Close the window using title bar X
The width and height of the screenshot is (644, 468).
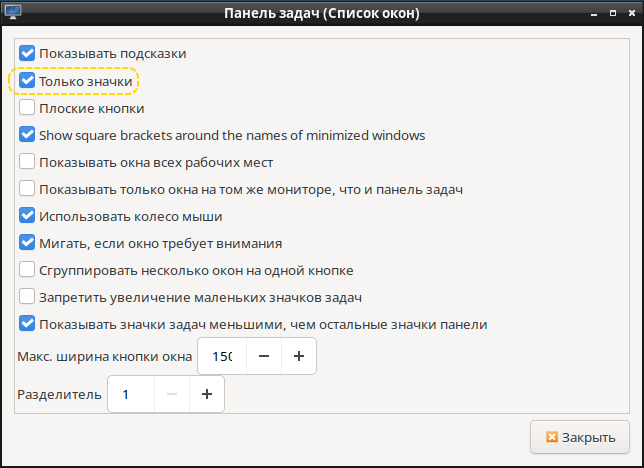click(x=628, y=14)
